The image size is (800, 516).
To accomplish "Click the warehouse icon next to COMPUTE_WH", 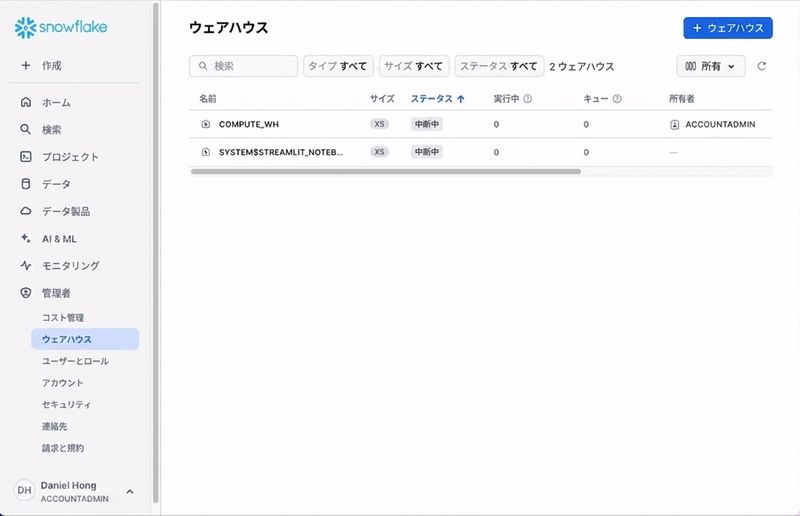I will pyautogui.click(x=206, y=124).
